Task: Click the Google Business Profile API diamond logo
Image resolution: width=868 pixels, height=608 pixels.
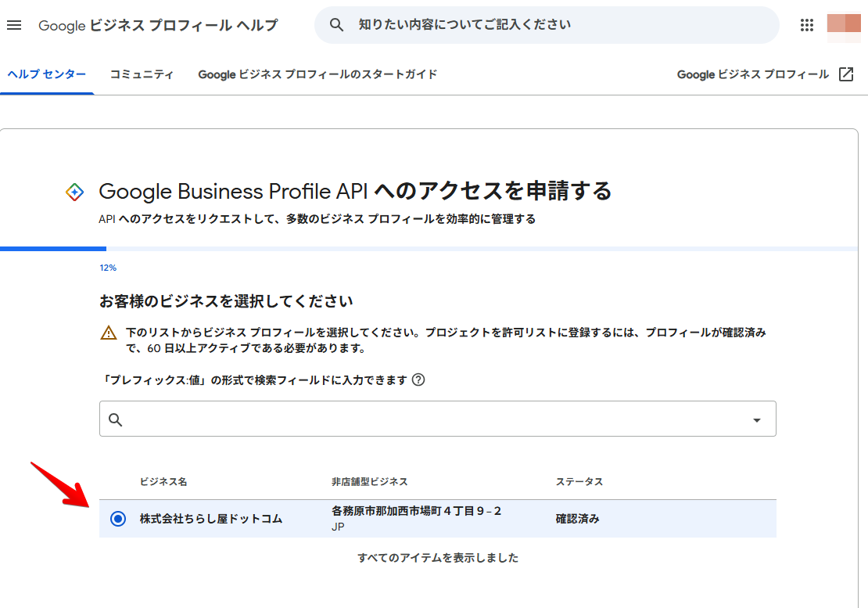Action: 75,192
